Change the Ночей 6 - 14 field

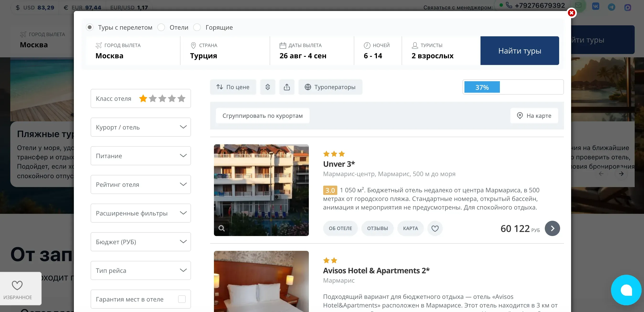(x=378, y=51)
